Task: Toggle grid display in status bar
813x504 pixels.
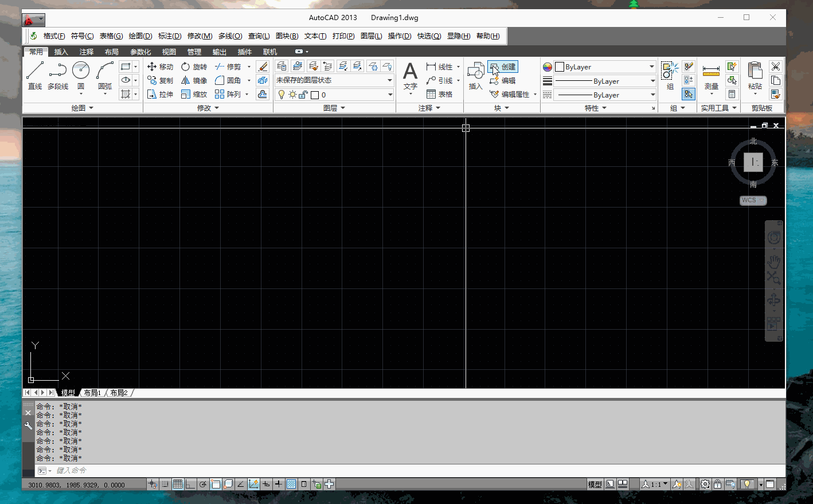Action: 178,484
